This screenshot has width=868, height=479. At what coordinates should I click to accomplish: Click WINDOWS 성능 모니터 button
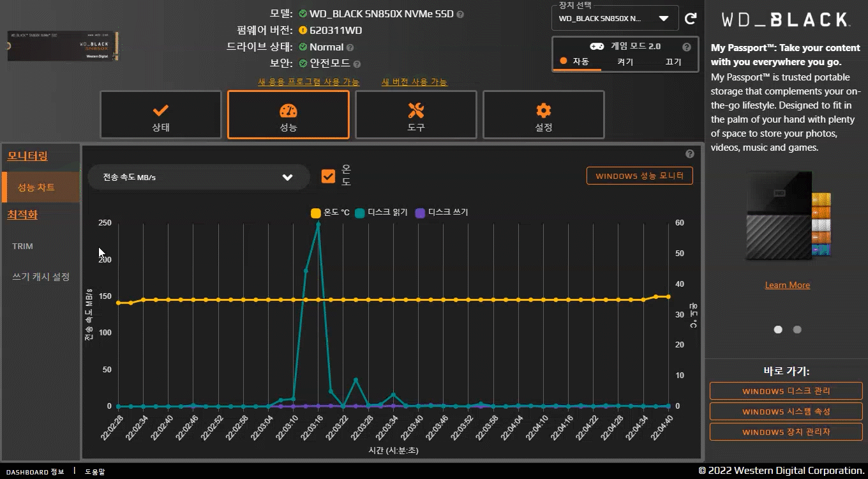[640, 176]
